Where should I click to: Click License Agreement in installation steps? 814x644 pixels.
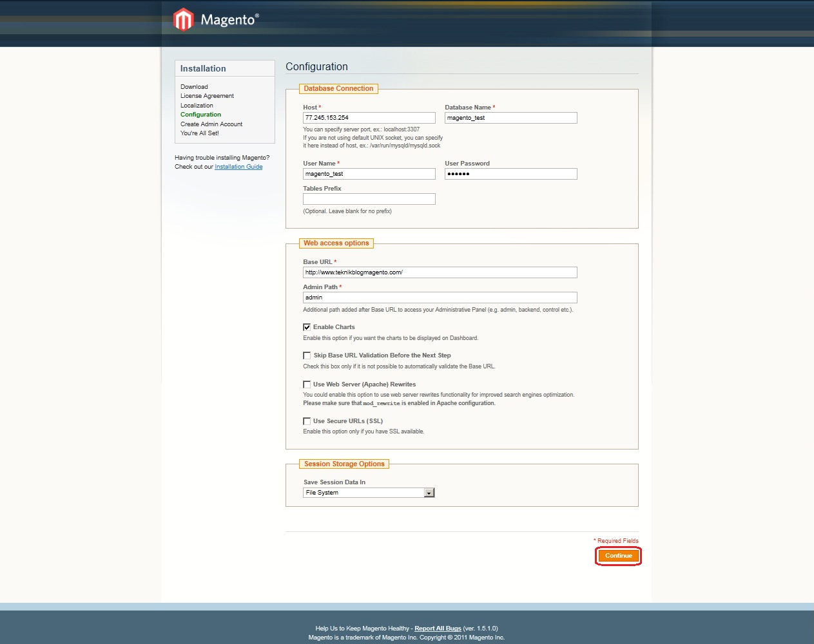207,96
